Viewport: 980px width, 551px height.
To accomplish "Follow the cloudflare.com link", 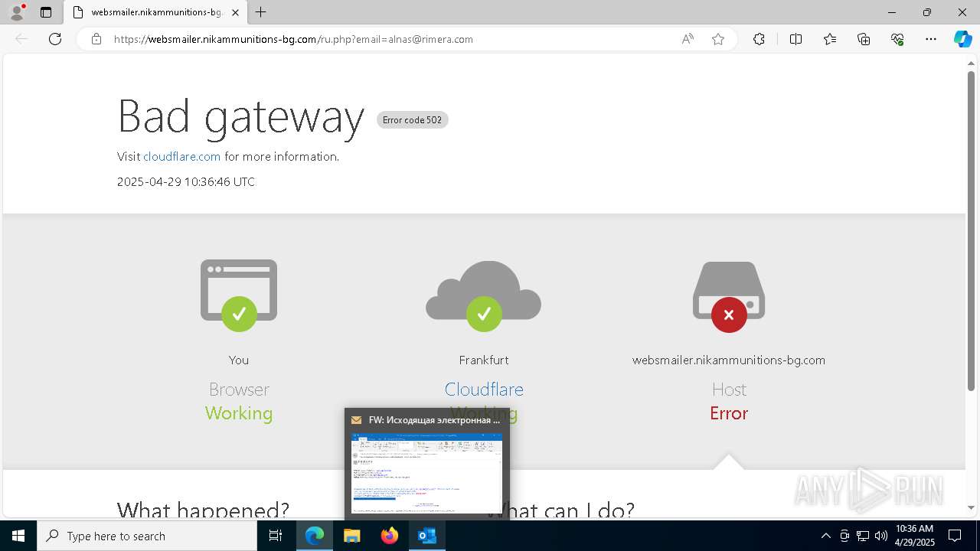I will click(x=181, y=156).
